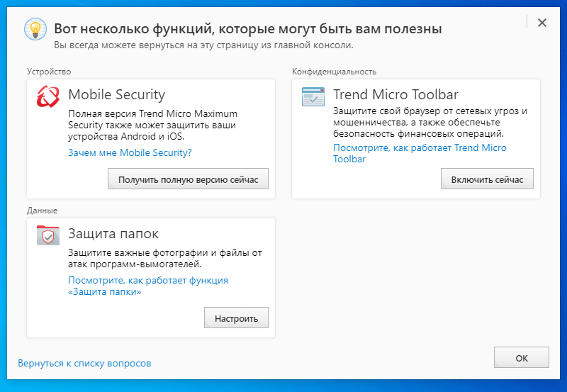Follow the "Посмотрите, как работает Trend Micro Toolbar" link
This screenshot has width=567, height=392.
click(x=420, y=148)
